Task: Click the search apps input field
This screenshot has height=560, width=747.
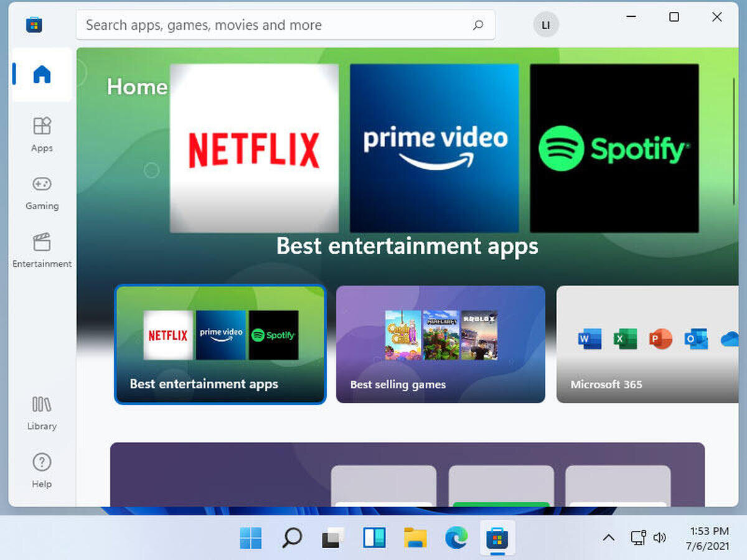Action: coord(285,25)
